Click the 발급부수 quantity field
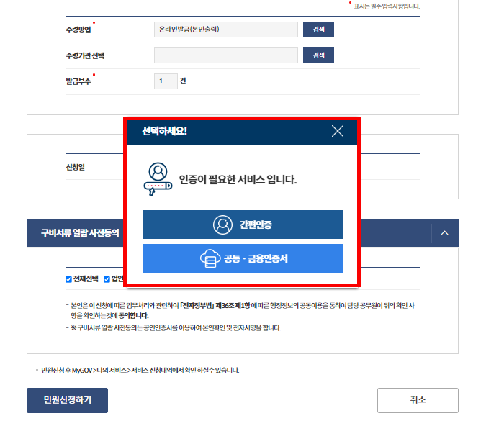The width and height of the screenshot is (504, 426). [166, 81]
